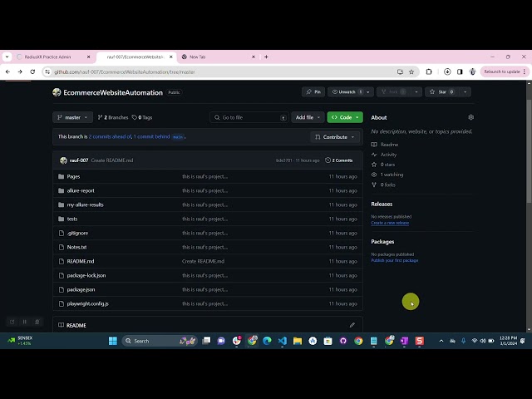The image size is (532, 399).
Task: Open the .gitignore file
Action: (77, 233)
